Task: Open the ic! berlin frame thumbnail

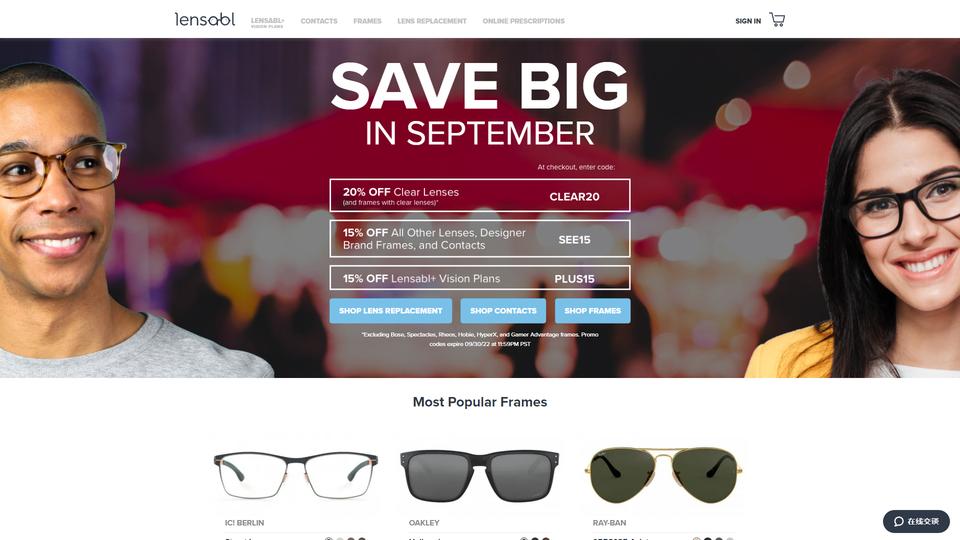Action: (296, 475)
